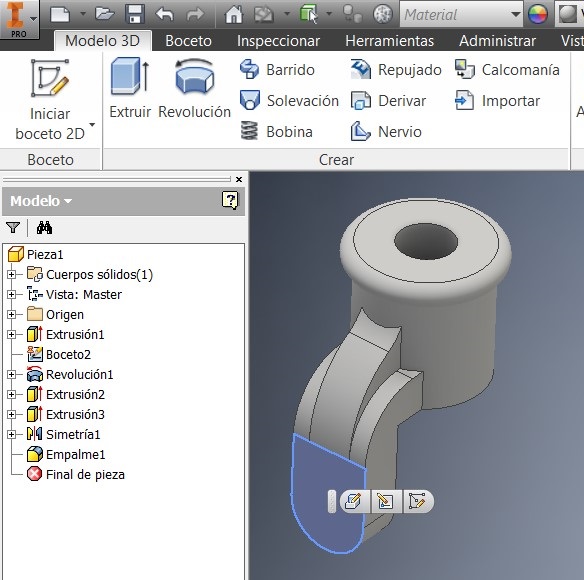
Task: Redo the last undone action
Action: [x=195, y=15]
